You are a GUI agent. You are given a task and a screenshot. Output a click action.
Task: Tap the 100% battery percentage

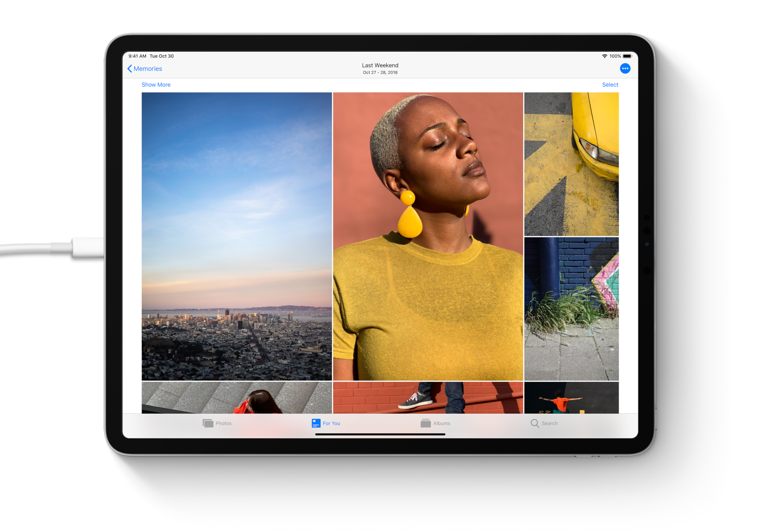(x=615, y=56)
